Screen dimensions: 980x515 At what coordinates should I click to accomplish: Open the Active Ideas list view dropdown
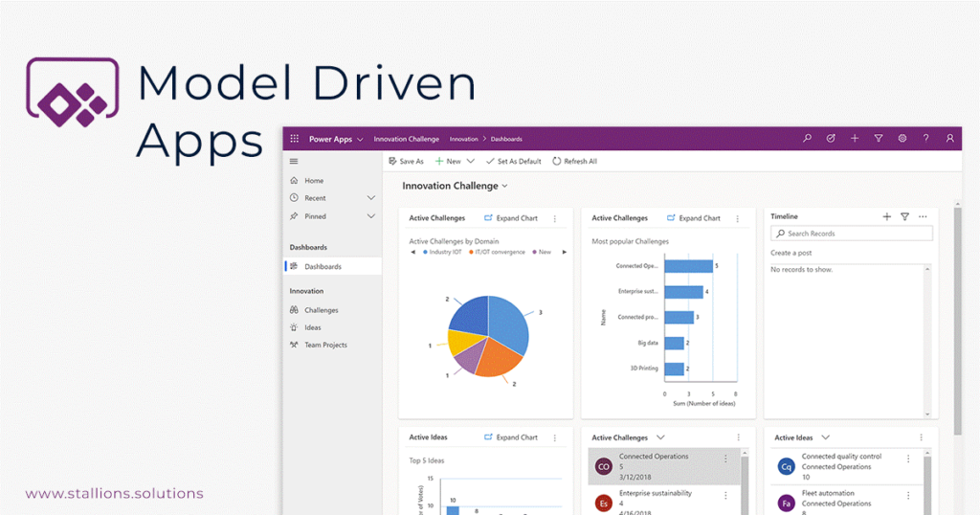coord(826,437)
